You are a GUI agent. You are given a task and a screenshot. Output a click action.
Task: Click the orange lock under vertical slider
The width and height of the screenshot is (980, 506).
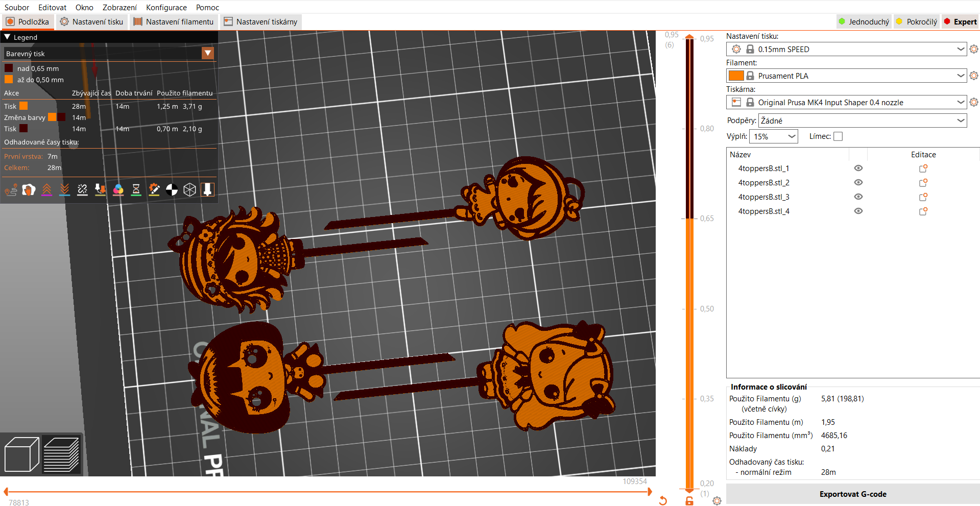(689, 501)
